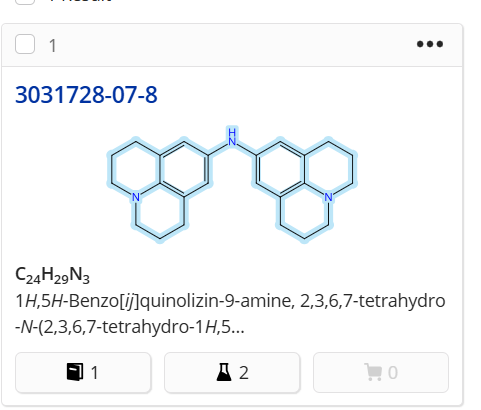Select the left julolidine ring system drawing
Viewport: 481px width, 410px height.
tap(159, 189)
